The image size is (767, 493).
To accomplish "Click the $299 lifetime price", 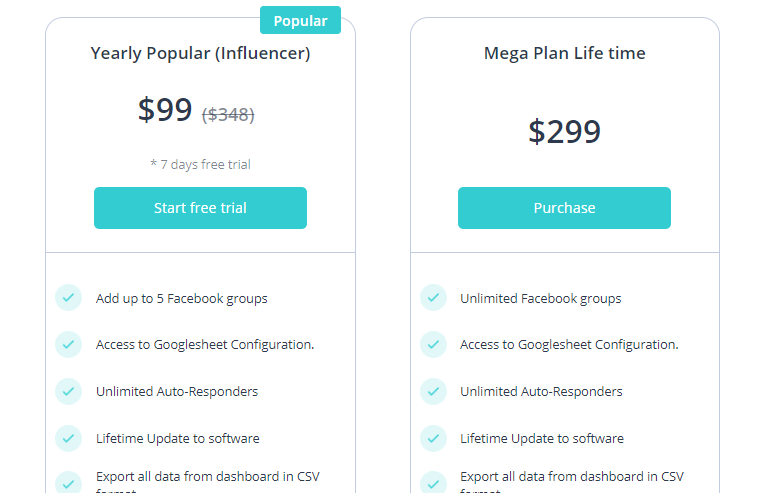I will coord(564,132).
